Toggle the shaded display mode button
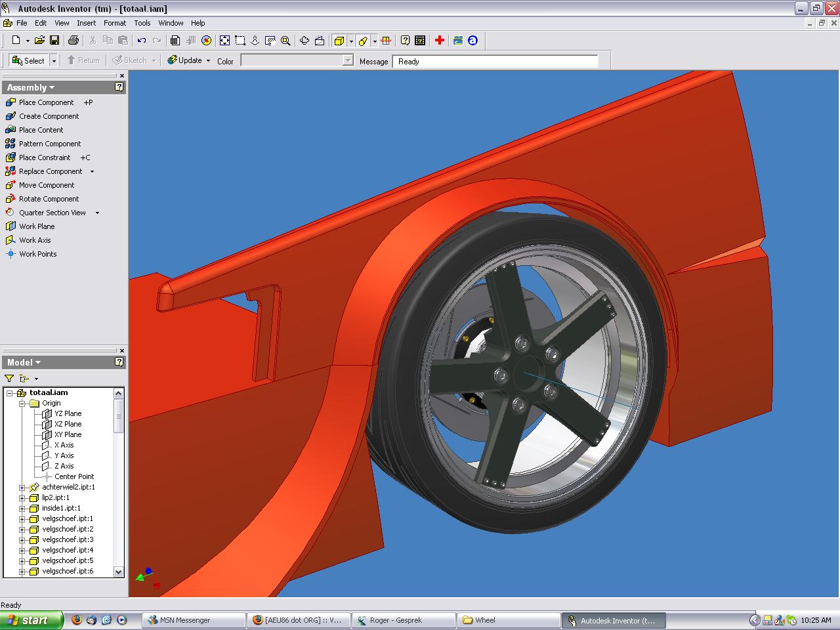 coord(339,41)
